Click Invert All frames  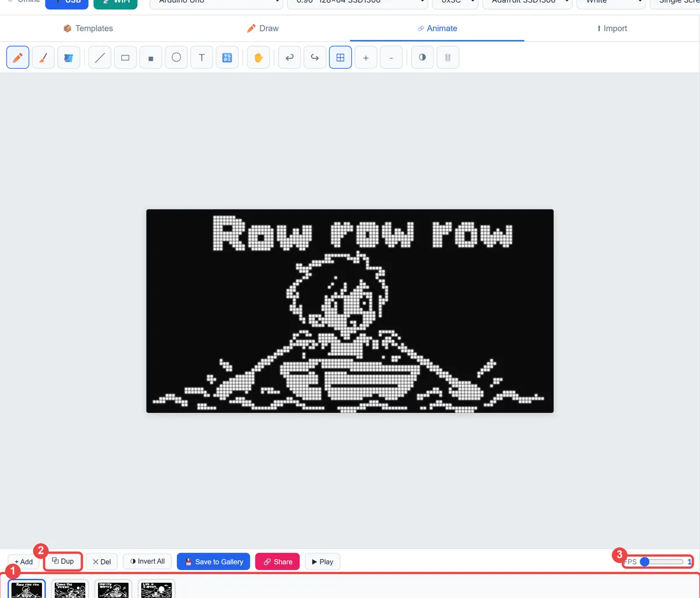(148, 561)
